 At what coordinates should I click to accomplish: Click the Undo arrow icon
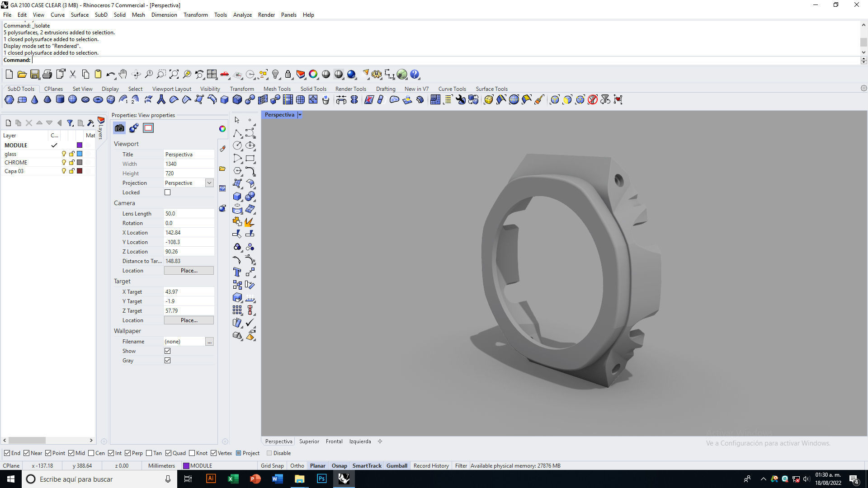click(110, 75)
